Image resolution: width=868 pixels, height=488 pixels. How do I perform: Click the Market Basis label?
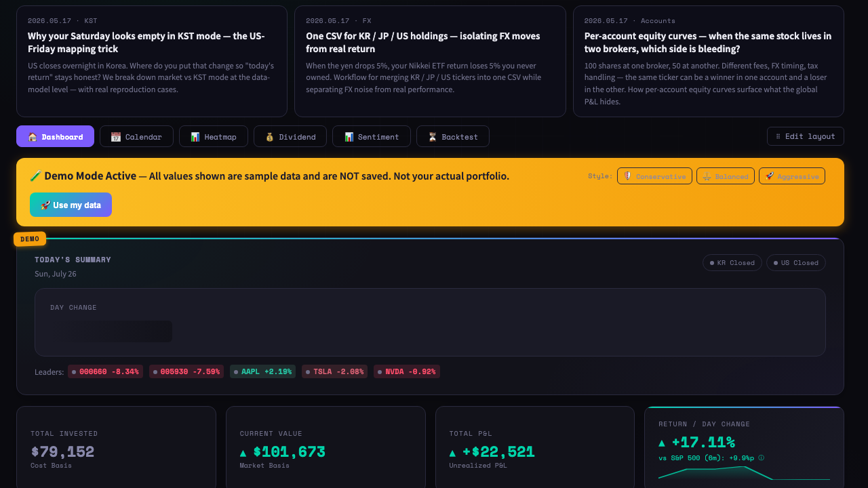264,466
